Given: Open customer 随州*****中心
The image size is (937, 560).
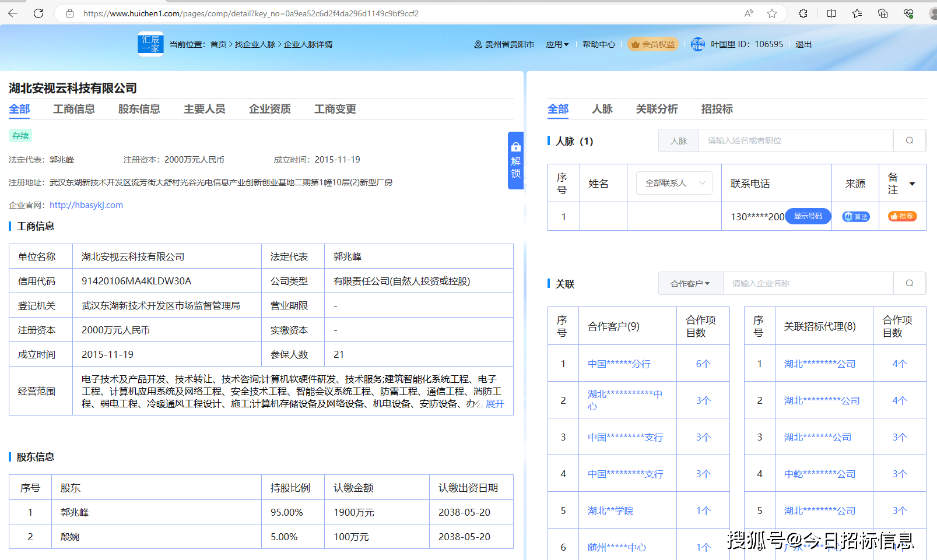Looking at the screenshot, I should pos(617,548).
